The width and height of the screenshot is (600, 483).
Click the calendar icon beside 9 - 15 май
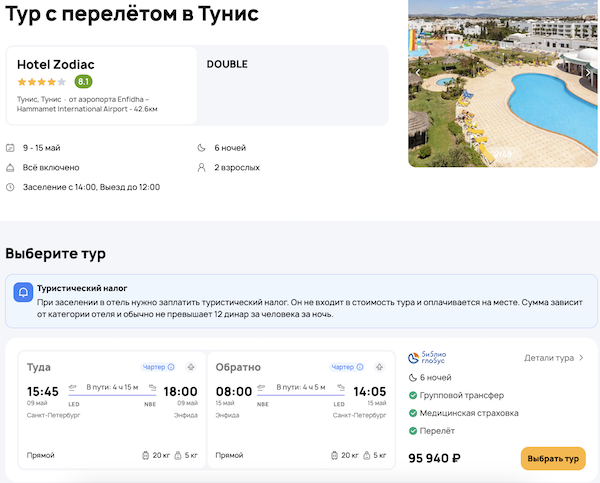click(10, 148)
